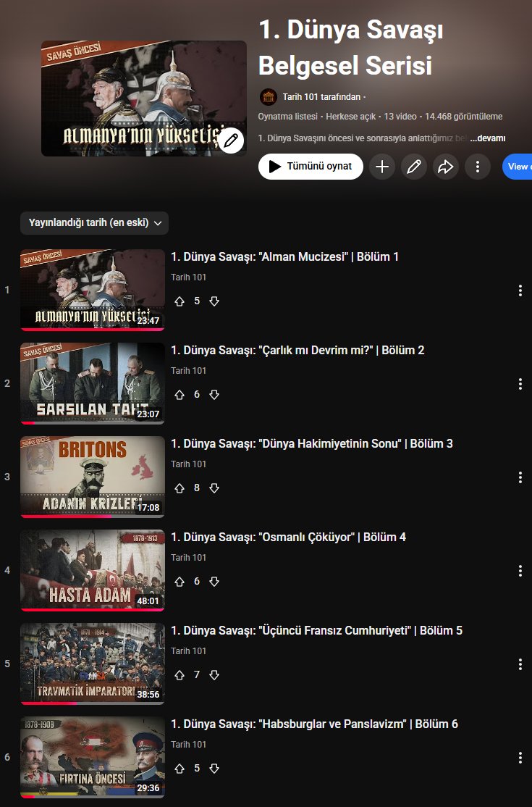Downvote the "Osmanlı Çöküyor" video
Screen dimensions: 532x807
pyautogui.click(x=214, y=582)
